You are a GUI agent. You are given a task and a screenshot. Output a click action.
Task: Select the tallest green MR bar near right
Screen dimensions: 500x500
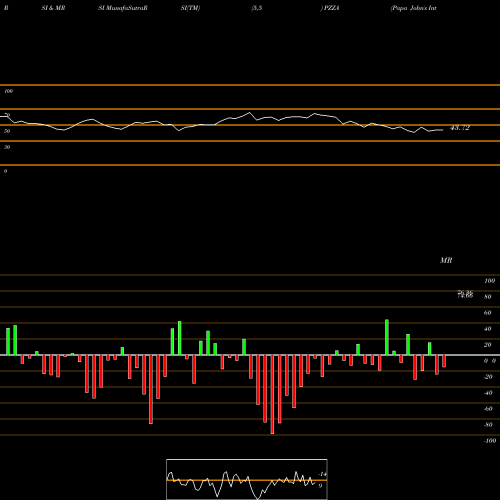click(387, 337)
